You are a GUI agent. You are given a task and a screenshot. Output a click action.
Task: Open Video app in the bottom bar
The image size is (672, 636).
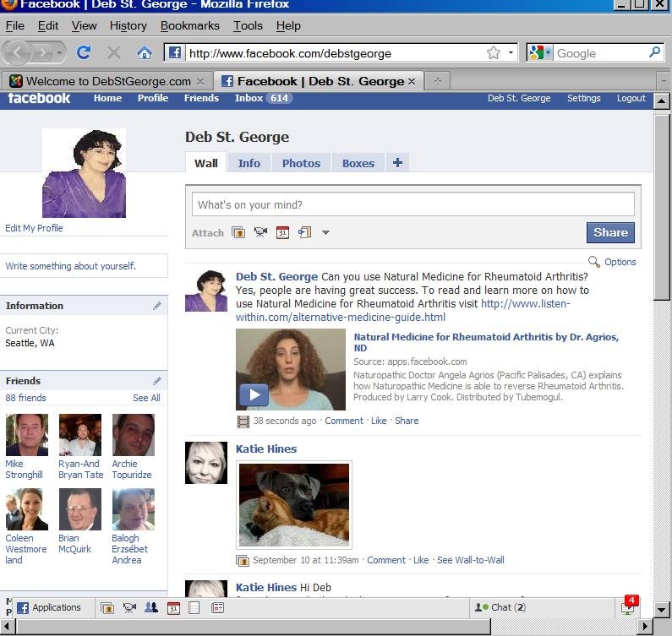coord(129,608)
